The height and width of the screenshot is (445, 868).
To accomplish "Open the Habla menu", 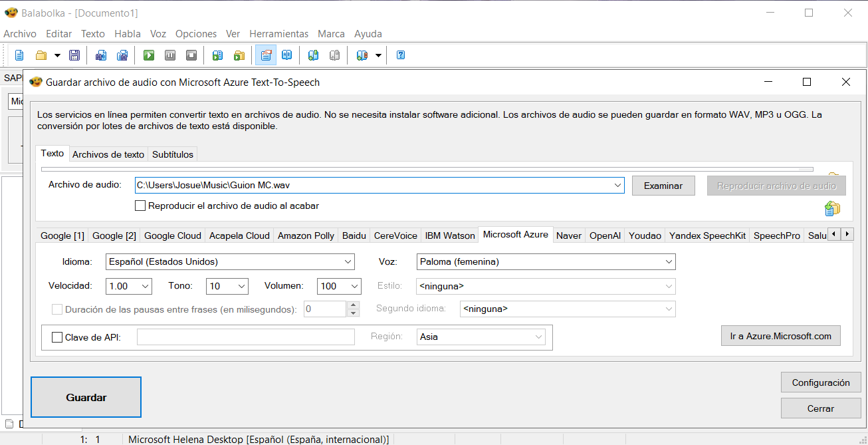I will click(128, 34).
